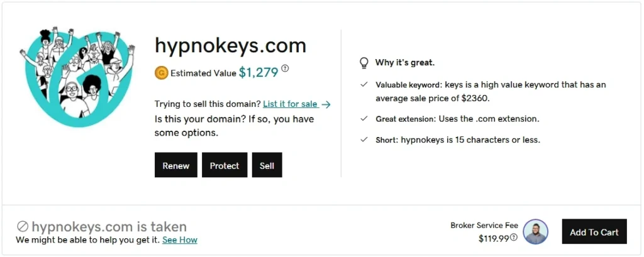Click the checkmark next to Valuable keyword

(x=364, y=84)
